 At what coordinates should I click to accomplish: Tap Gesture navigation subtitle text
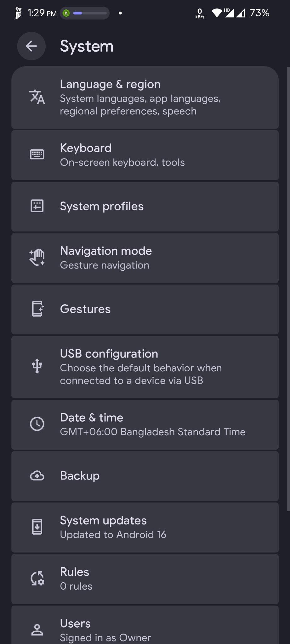pos(105,265)
